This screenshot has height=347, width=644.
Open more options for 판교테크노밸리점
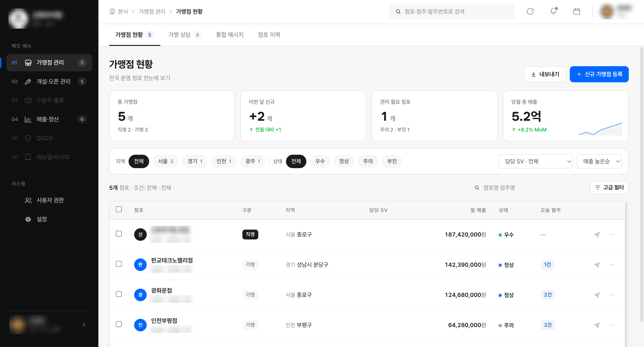click(611, 265)
